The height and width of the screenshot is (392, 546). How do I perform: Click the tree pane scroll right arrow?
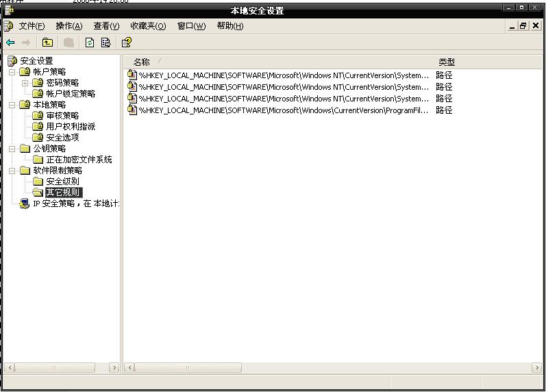click(114, 367)
